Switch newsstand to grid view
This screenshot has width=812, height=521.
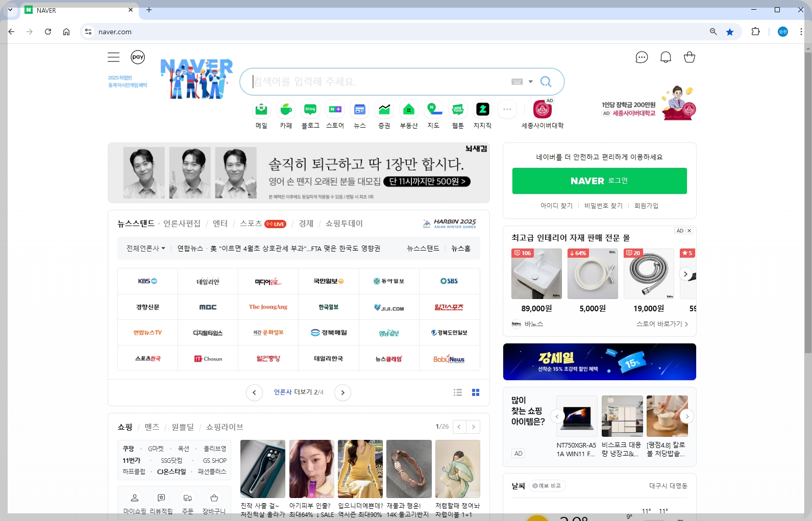point(476,392)
